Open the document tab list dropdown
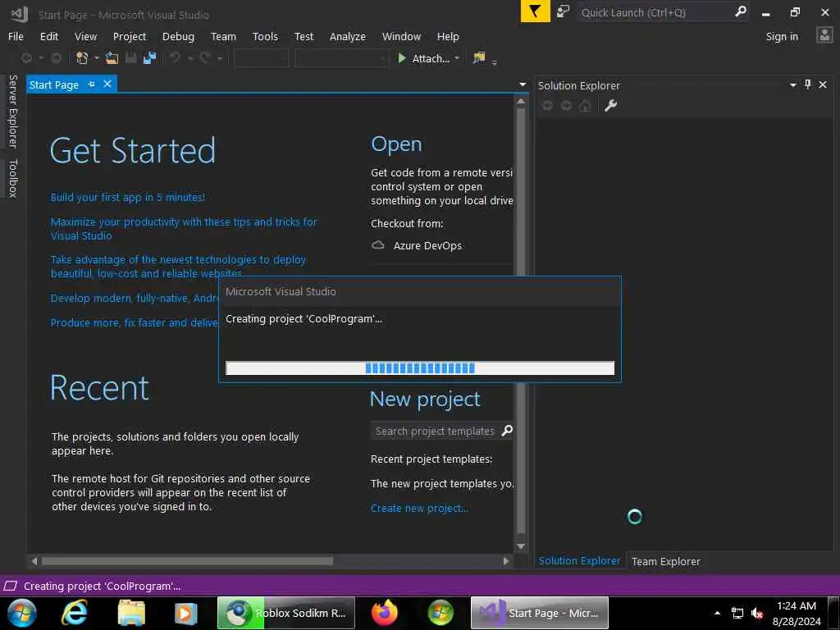The height and width of the screenshot is (630, 840). 523,84
